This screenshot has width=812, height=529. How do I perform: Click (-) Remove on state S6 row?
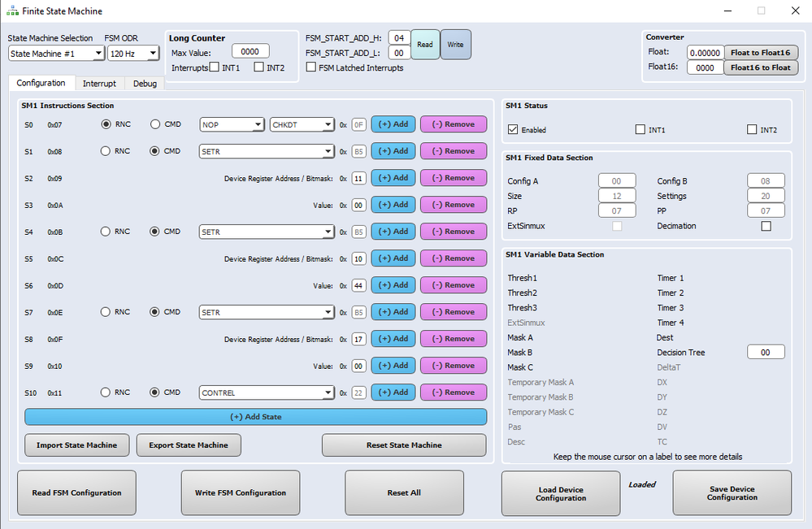point(453,285)
